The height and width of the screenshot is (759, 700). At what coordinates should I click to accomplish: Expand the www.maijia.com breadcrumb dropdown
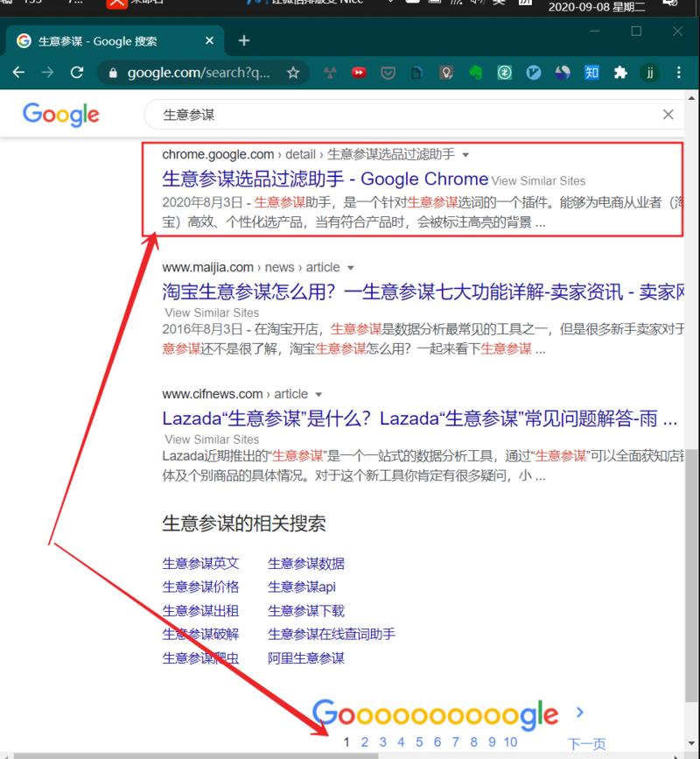(351, 268)
